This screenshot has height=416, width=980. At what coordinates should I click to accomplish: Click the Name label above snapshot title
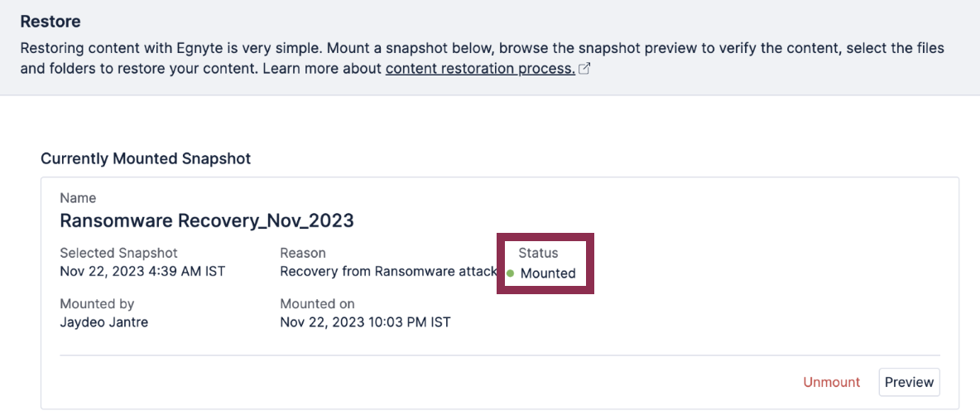click(x=78, y=198)
